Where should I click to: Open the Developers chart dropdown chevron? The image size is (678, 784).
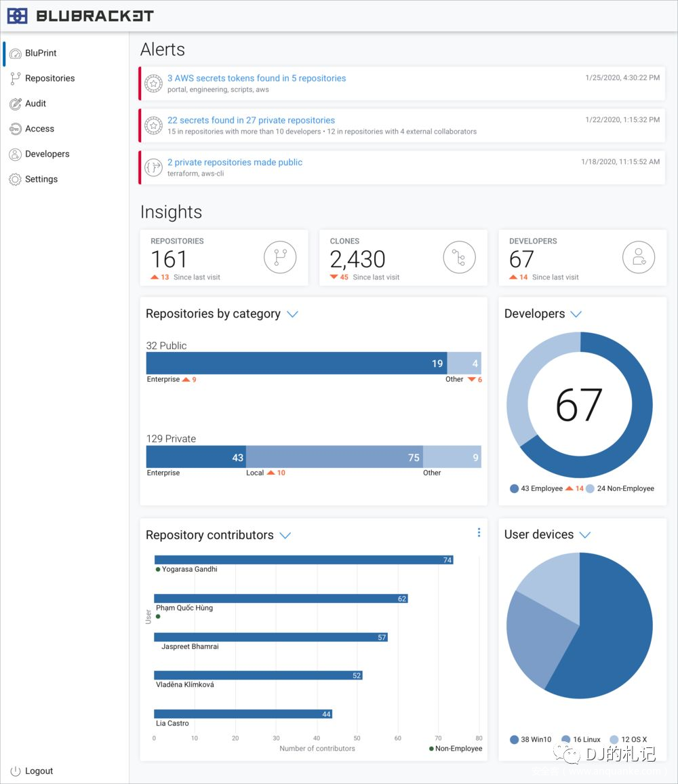click(x=576, y=314)
